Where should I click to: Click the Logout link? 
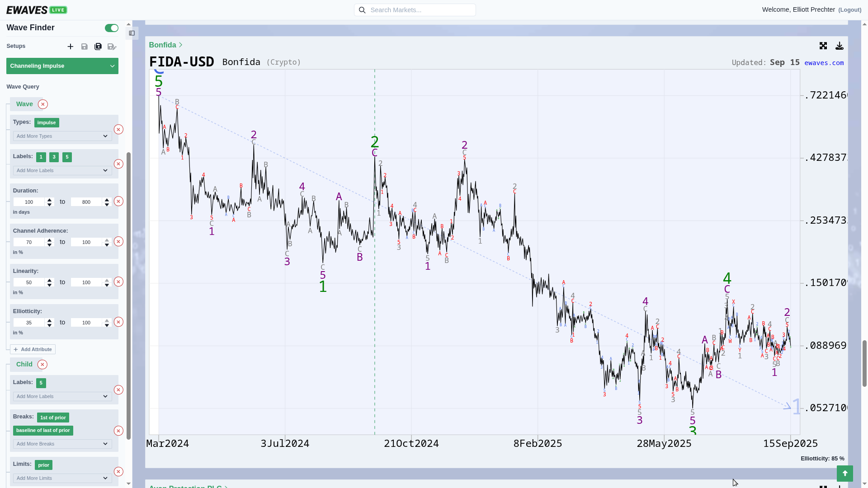point(849,10)
